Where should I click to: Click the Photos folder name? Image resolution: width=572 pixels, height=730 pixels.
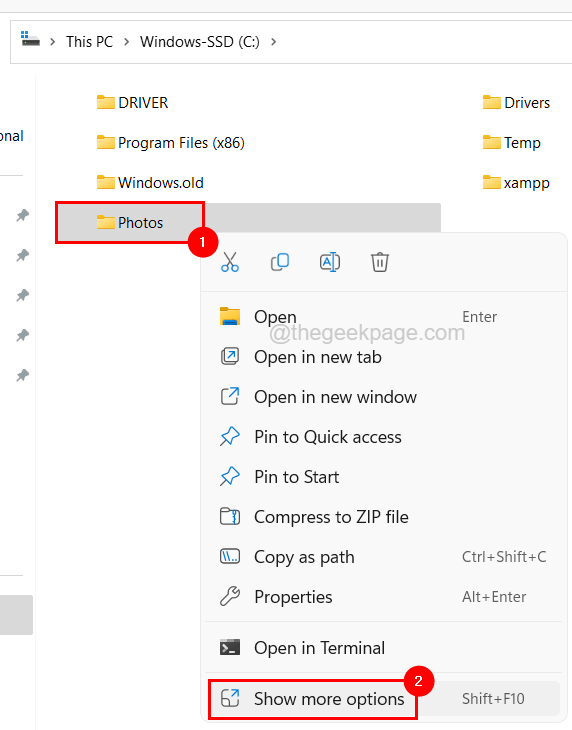pos(141,223)
